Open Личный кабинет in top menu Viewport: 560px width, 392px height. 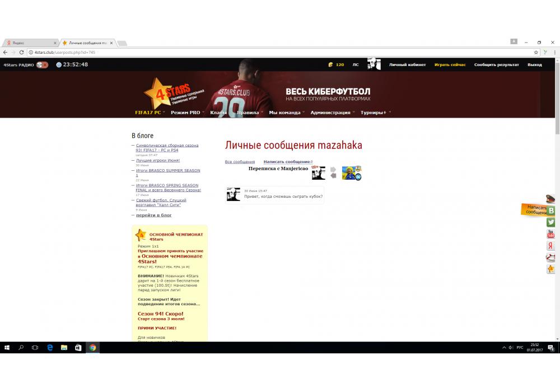click(x=408, y=65)
